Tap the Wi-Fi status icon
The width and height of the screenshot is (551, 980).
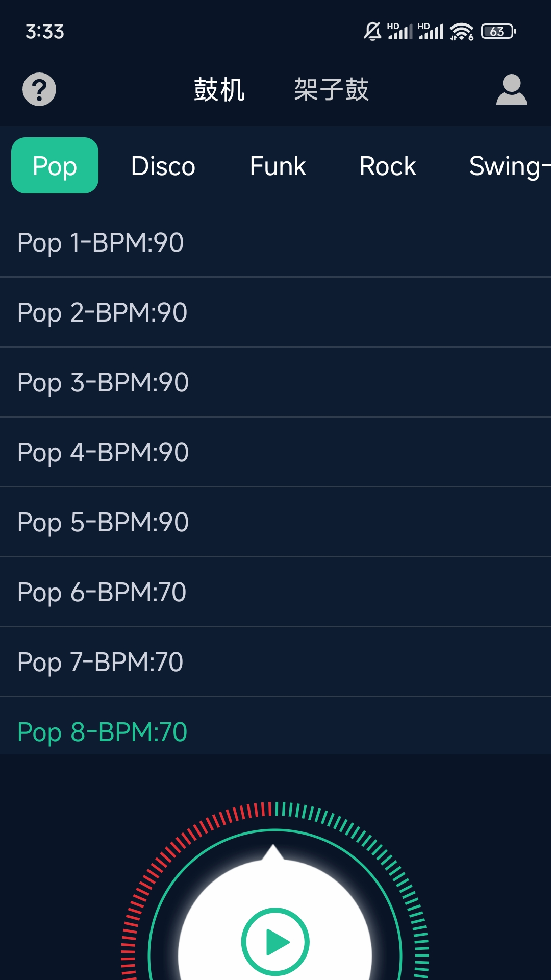click(x=461, y=32)
